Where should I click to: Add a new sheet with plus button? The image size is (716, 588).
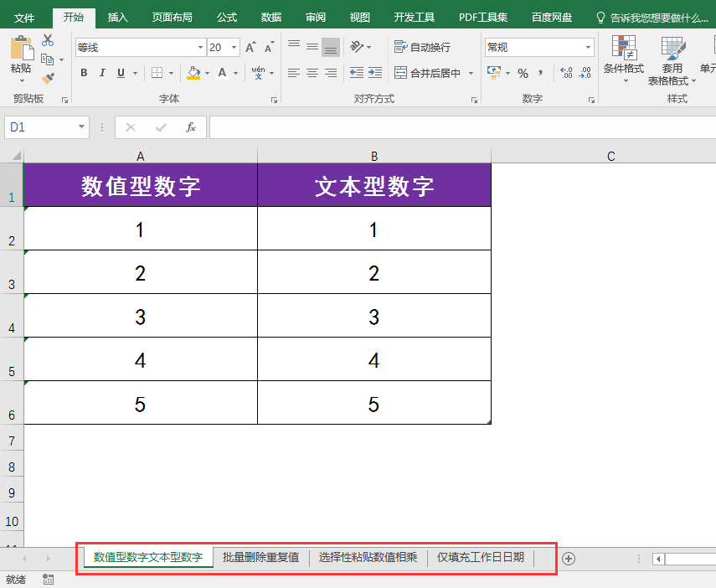point(569,559)
